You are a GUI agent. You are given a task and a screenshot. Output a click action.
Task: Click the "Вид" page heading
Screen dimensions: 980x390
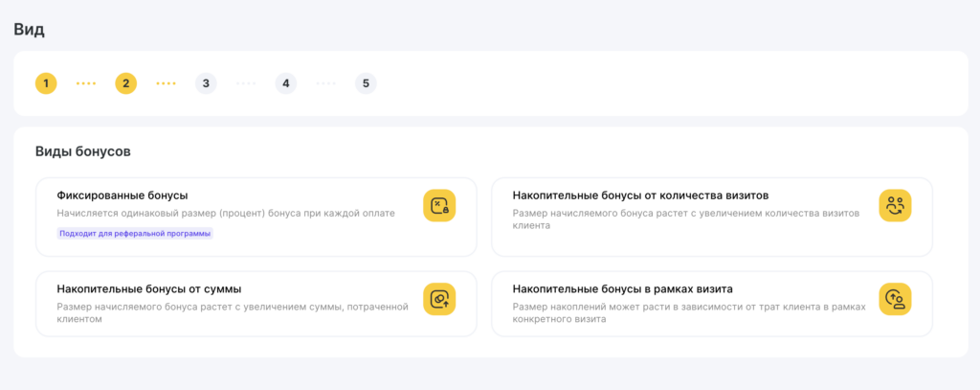pyautogui.click(x=29, y=29)
